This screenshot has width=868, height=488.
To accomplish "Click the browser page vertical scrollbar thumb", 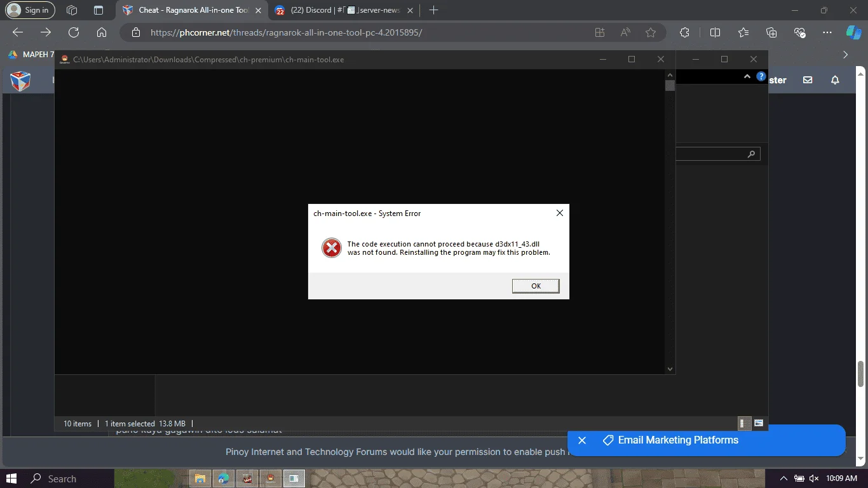I will click(x=861, y=374).
